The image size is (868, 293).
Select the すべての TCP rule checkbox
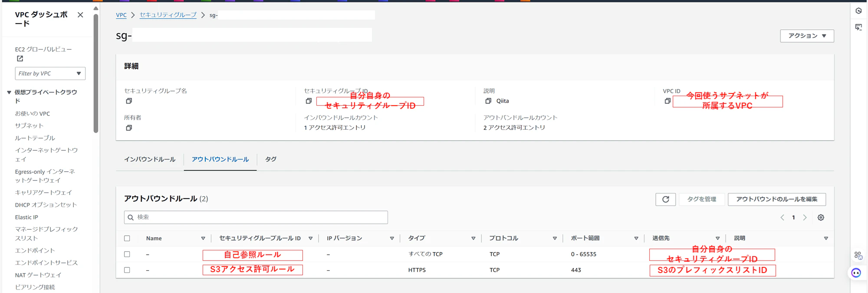[x=127, y=254]
